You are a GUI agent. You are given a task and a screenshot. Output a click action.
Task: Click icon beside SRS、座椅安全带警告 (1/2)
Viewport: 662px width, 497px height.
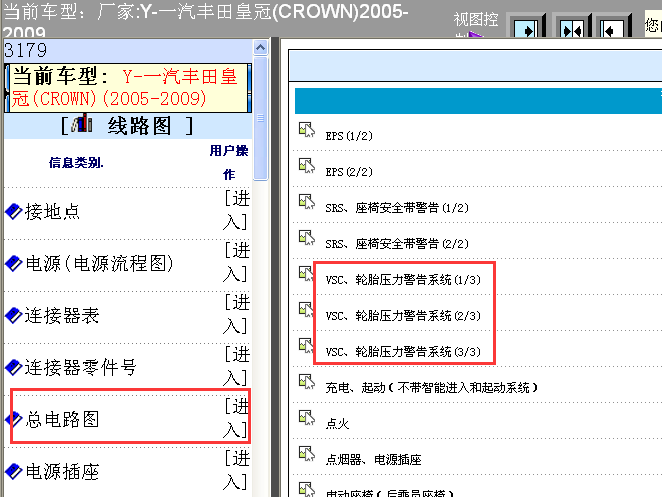pos(307,202)
